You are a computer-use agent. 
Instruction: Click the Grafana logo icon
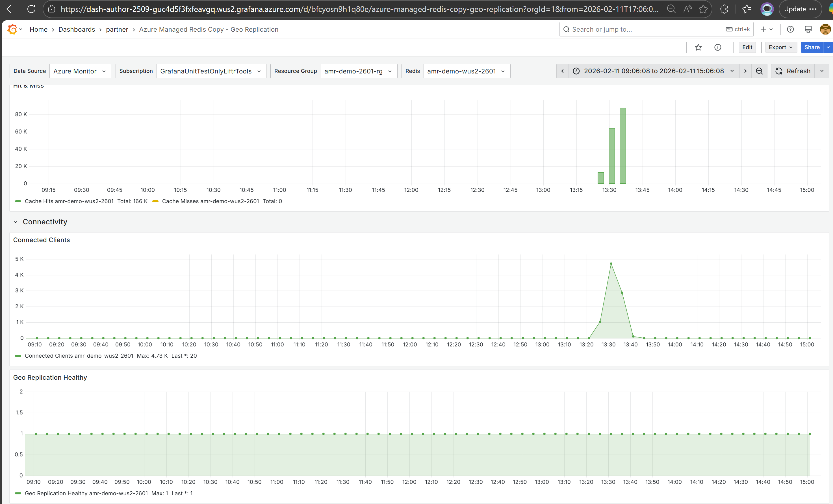(x=12, y=29)
